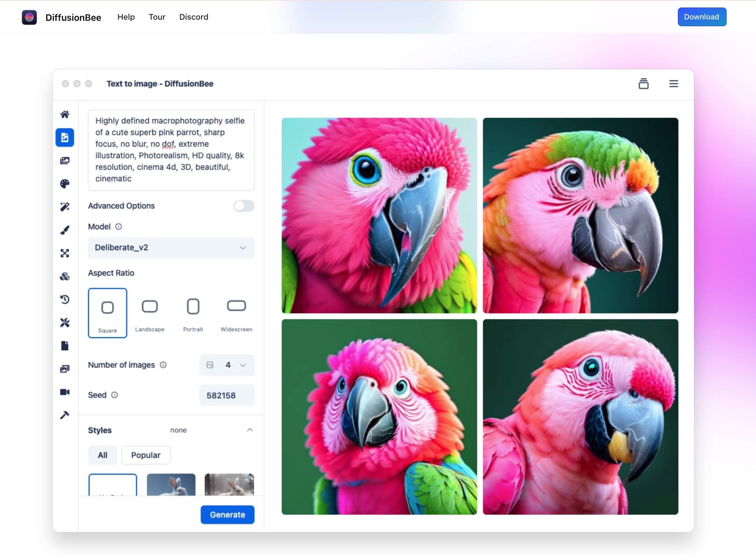Open the Deliberate_v2 model dropdown

[171, 247]
